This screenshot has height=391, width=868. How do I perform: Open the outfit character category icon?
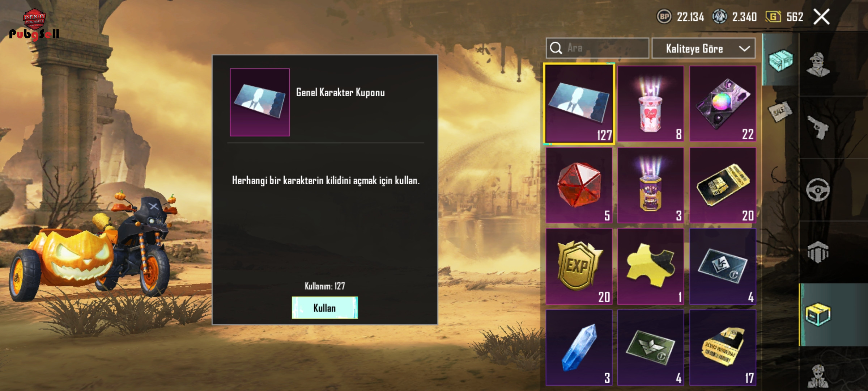818,65
